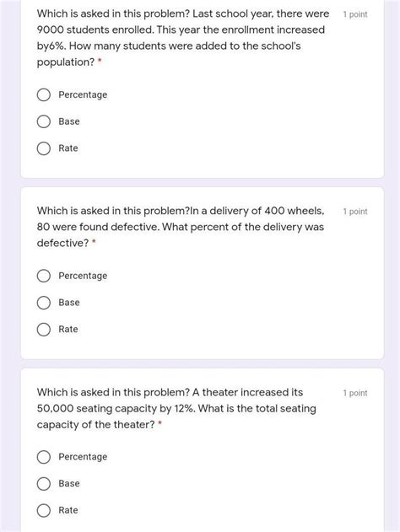The width and height of the screenshot is (400, 532).
Task: Click the Rate label under the theater question
Action: (68, 511)
